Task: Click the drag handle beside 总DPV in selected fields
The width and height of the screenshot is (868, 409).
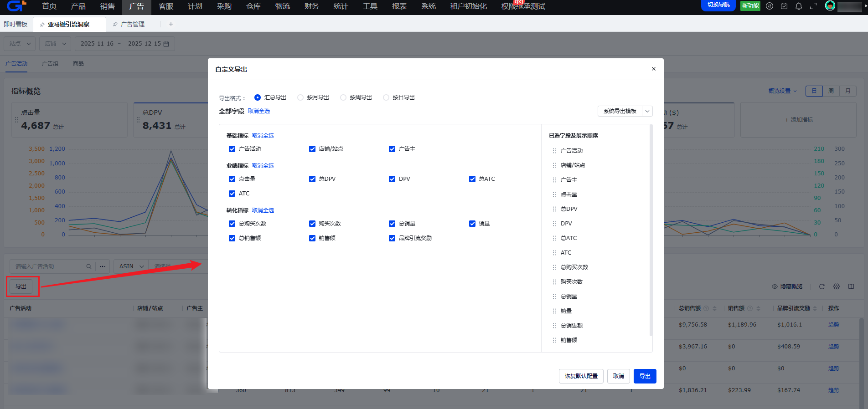Action: [554, 209]
